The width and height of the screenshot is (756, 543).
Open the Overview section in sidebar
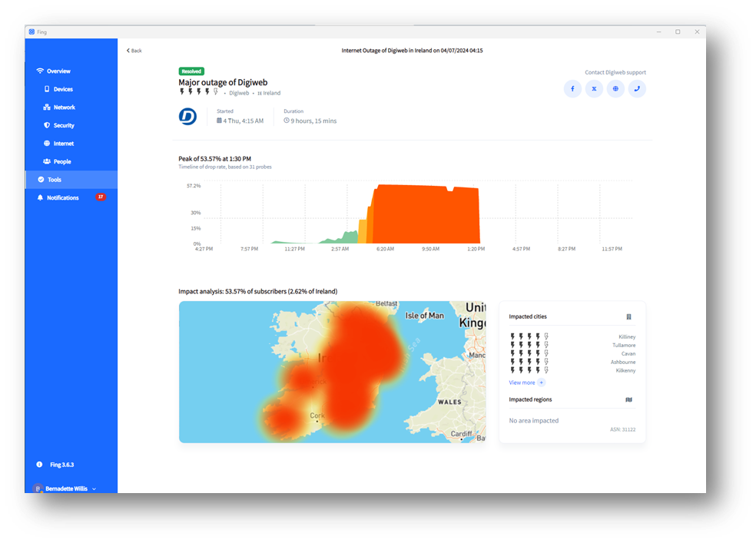(x=58, y=71)
